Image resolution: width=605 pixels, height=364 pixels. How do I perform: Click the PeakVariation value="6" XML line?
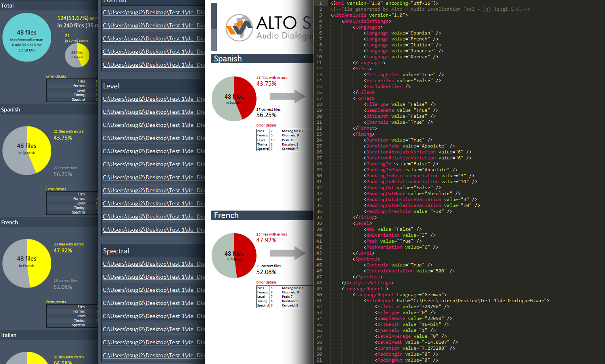(x=401, y=247)
